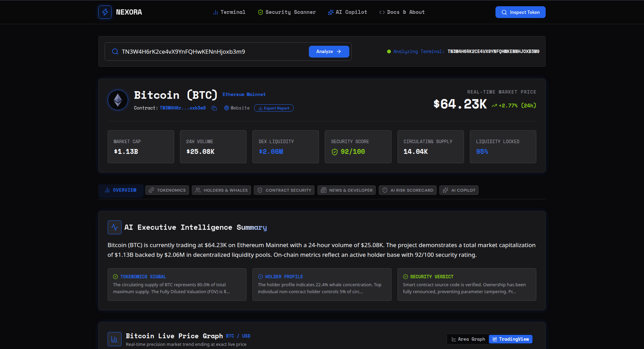Click the Ethereum Mainnet network label
The width and height of the screenshot is (644, 349).
pyautogui.click(x=244, y=94)
